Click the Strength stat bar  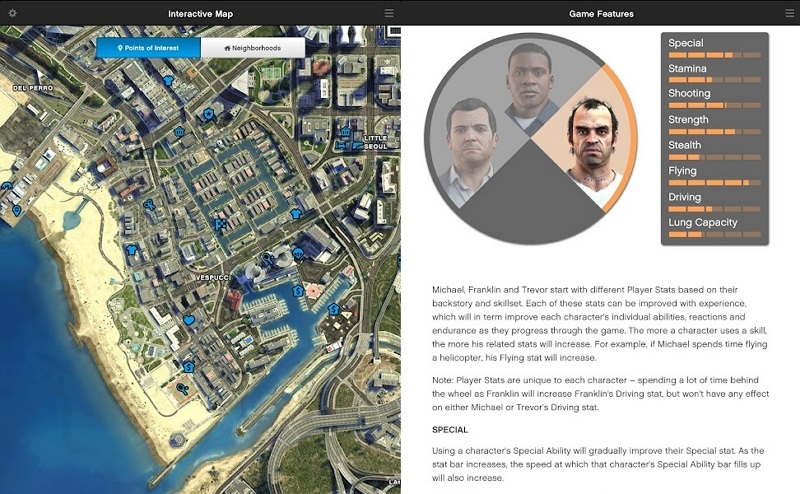pyautogui.click(x=714, y=132)
